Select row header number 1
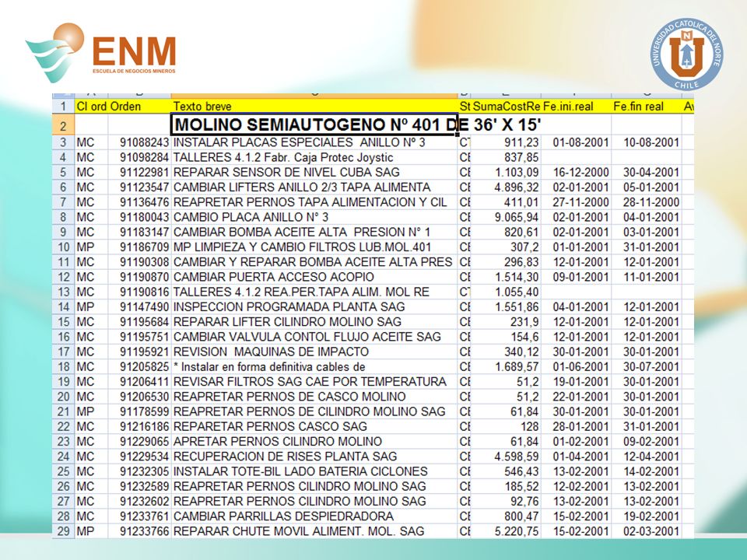747x560 pixels. pyautogui.click(x=63, y=107)
